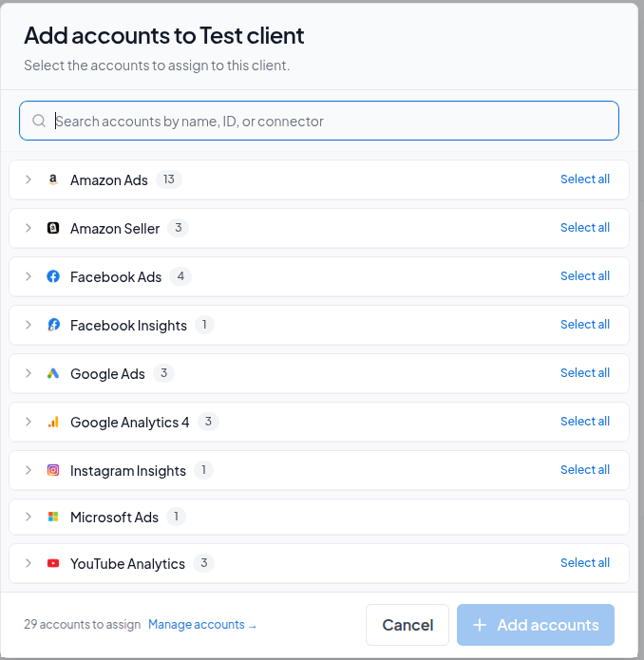Expand the Instagram Insights group chevron
Screen dimensions: 644x660
tap(28, 470)
